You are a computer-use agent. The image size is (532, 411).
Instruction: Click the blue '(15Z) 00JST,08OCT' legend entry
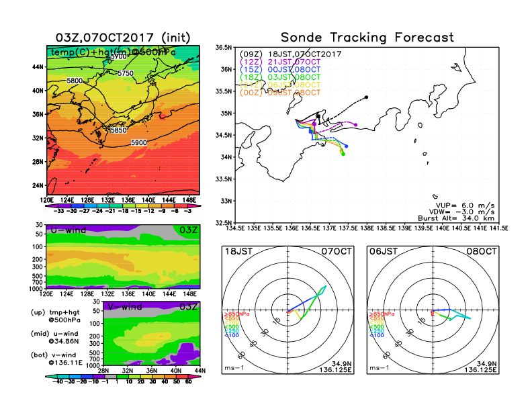coord(280,70)
